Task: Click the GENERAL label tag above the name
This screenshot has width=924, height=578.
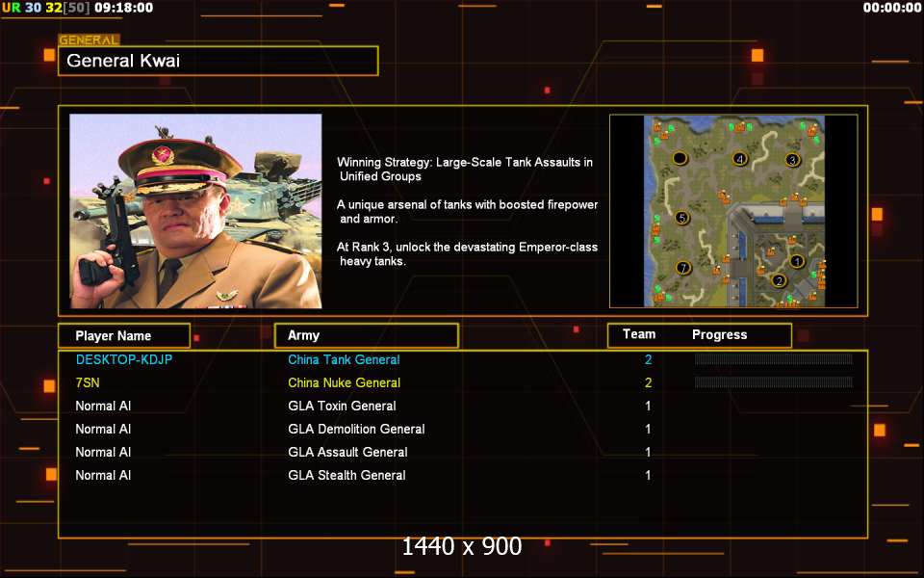Action: [89, 40]
